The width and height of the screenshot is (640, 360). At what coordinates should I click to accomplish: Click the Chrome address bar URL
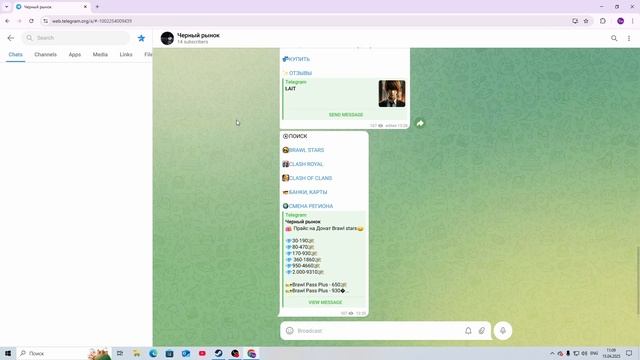tap(92, 21)
